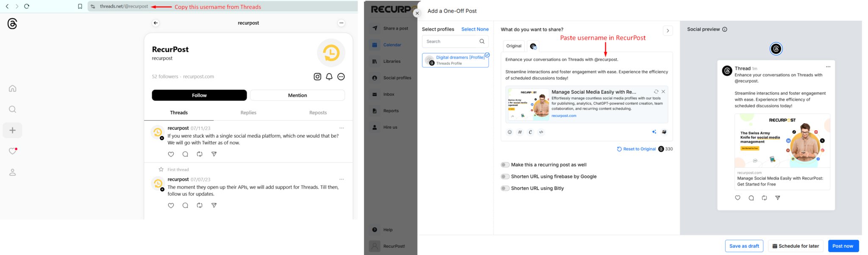Toggle Make this a recurring post
The image size is (868, 255).
click(x=505, y=165)
